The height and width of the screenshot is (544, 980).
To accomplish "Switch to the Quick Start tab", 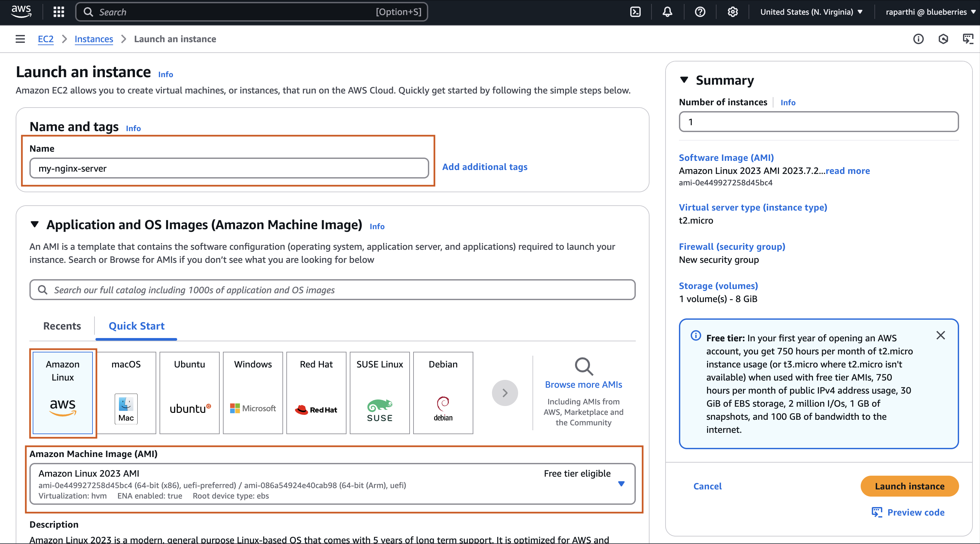I will point(137,326).
